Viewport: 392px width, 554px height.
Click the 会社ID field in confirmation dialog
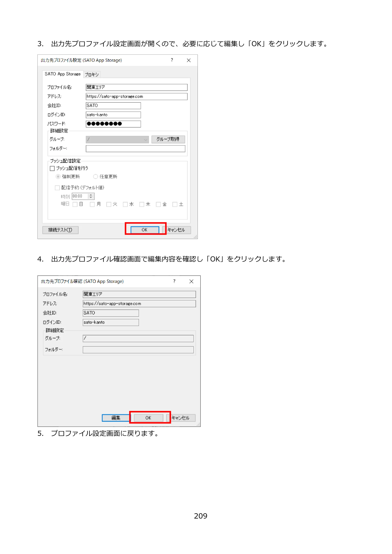coord(111,313)
